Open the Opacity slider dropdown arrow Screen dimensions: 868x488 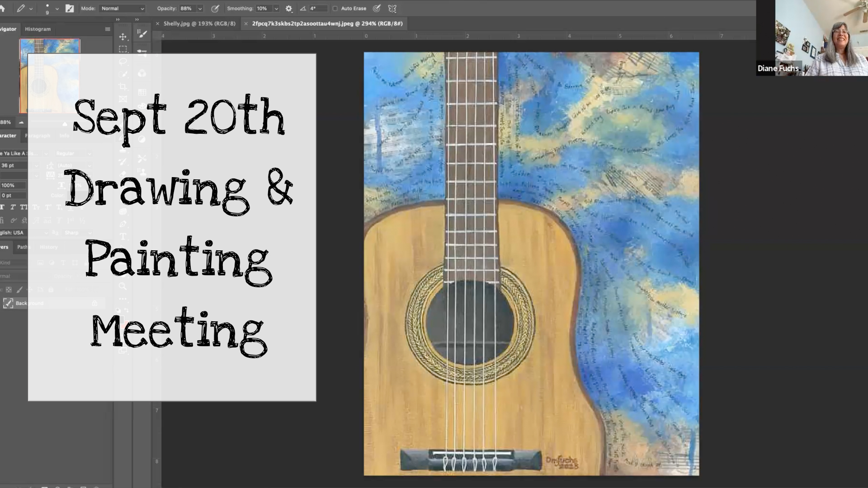[x=200, y=9]
